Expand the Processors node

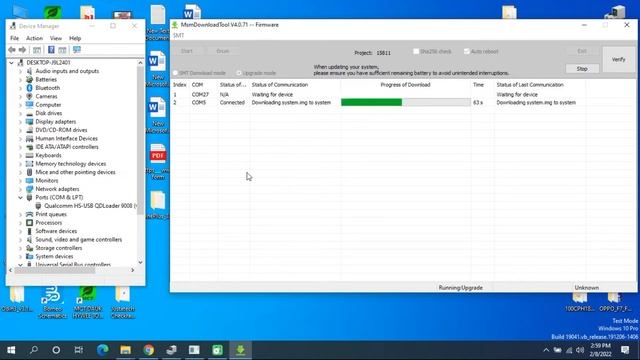(20, 223)
